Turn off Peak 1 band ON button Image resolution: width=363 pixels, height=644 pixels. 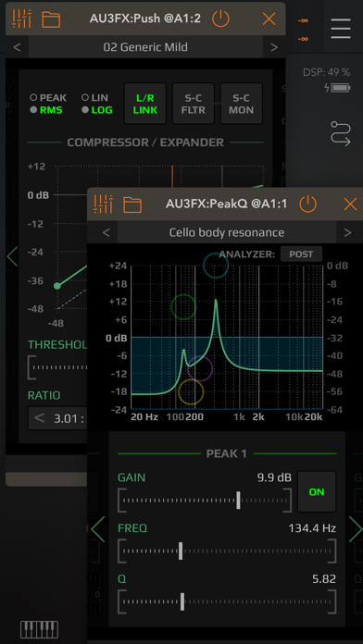click(x=317, y=491)
